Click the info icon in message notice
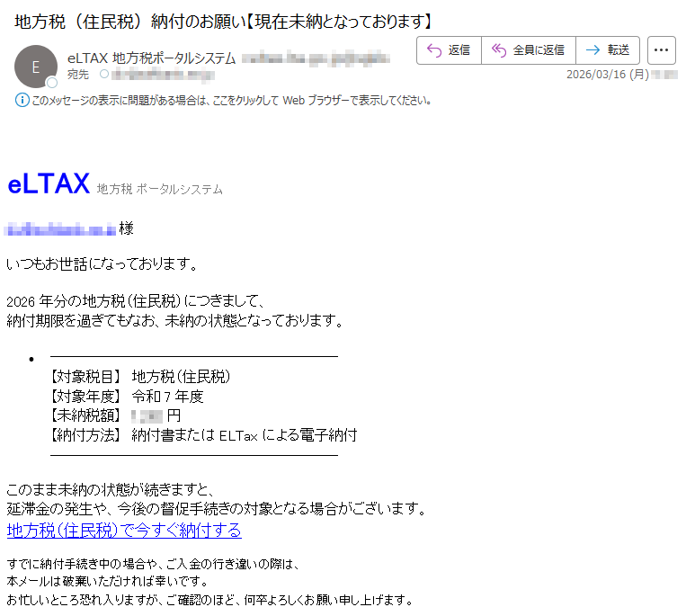The height and width of the screenshot is (616, 686). coord(22,100)
